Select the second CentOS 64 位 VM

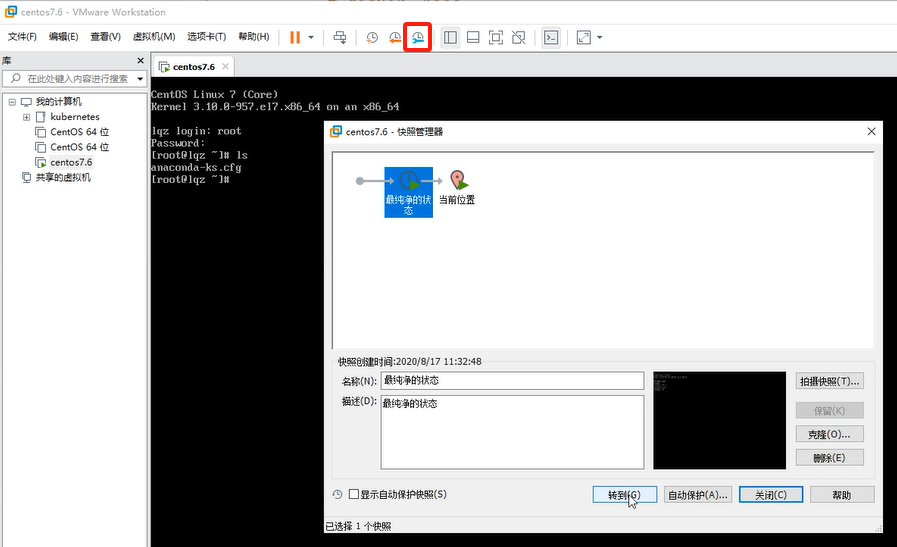click(79, 147)
